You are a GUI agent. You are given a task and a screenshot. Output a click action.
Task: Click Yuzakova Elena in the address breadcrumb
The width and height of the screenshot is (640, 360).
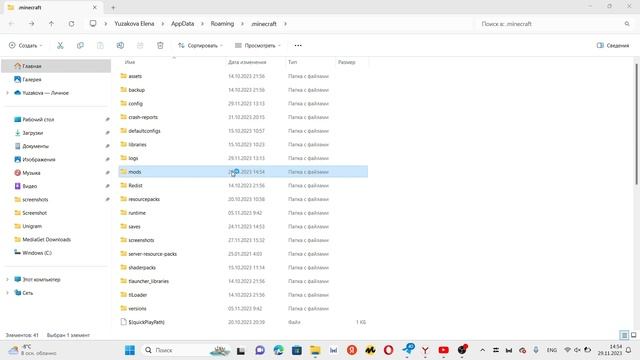coord(134,24)
